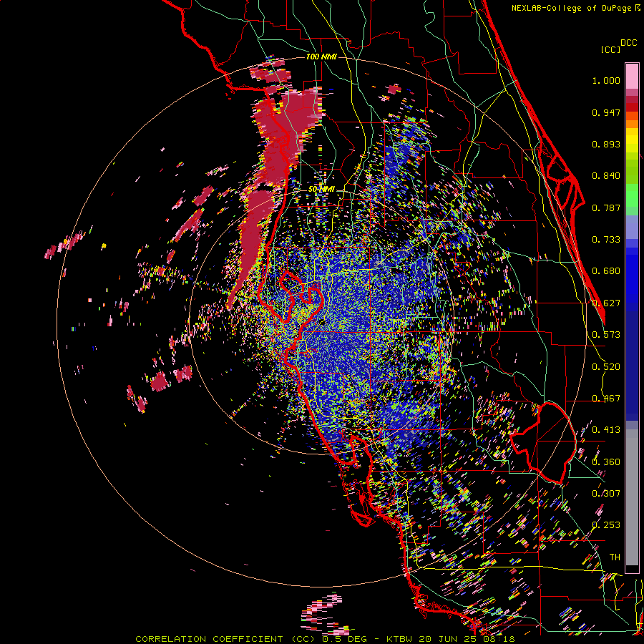
Task: Select the 0.787 scale value
Action: click(x=606, y=208)
